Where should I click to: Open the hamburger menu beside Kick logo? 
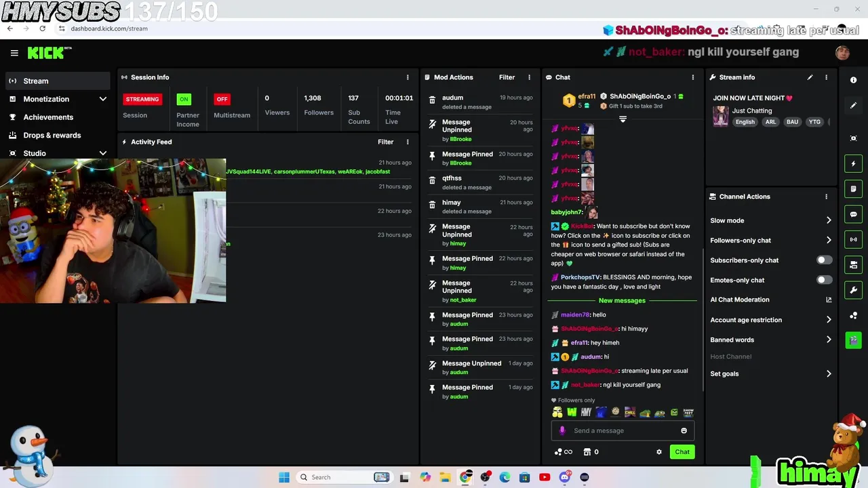(x=14, y=53)
